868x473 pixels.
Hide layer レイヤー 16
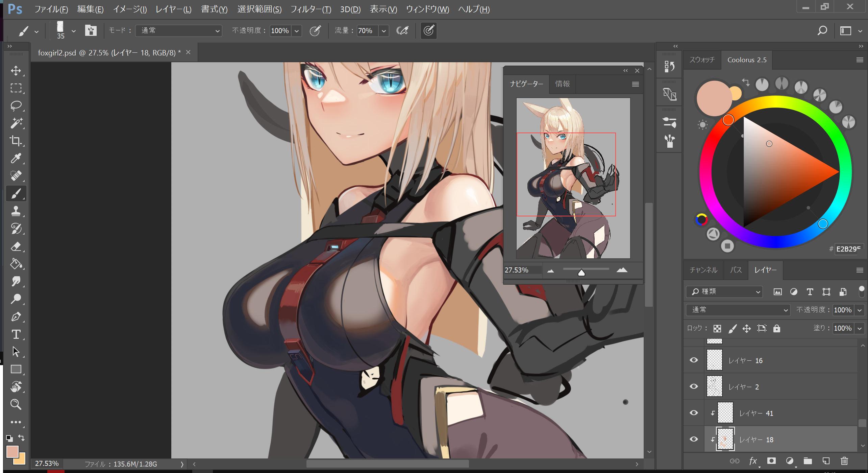[694, 360]
